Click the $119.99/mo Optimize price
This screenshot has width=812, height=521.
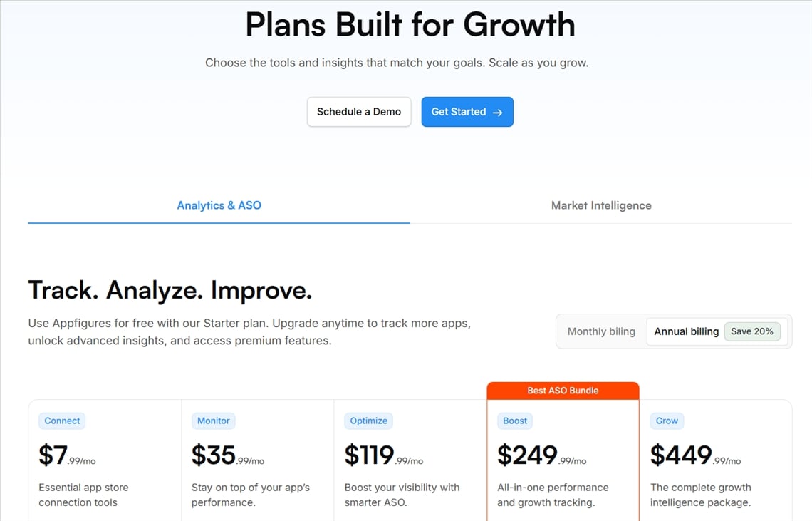coord(384,455)
